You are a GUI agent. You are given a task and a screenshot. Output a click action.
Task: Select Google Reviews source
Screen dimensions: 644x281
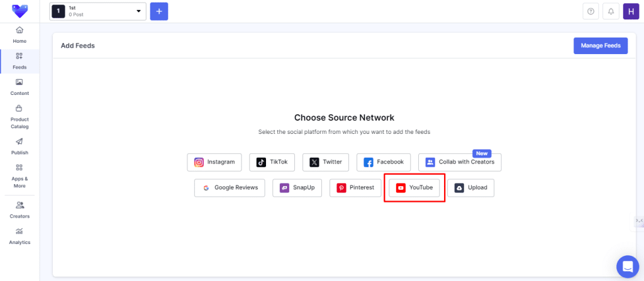click(x=230, y=188)
